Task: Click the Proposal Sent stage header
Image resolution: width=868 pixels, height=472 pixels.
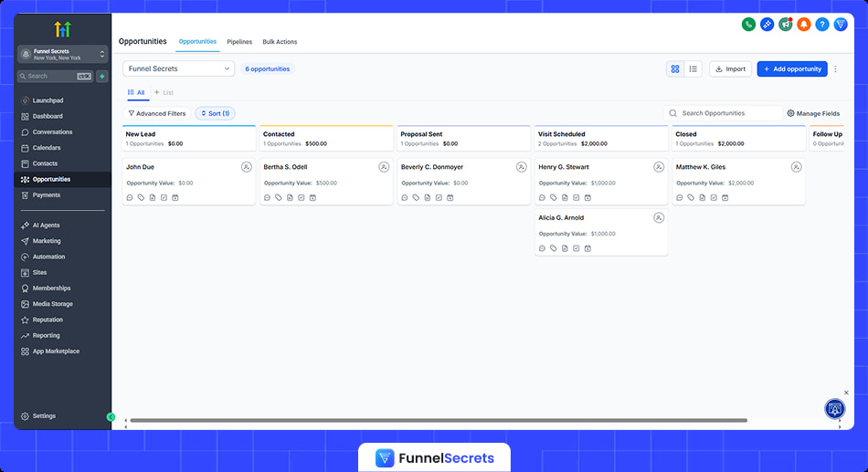Action: tap(464, 139)
